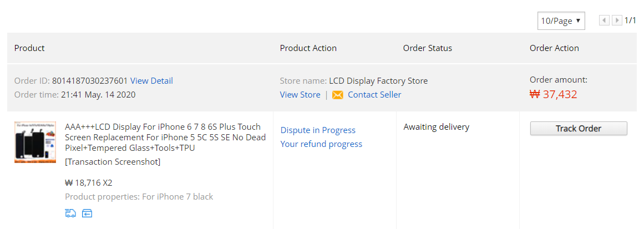Click the refund card icon beside truck
Screen dimensions: 644x229
pos(87,213)
